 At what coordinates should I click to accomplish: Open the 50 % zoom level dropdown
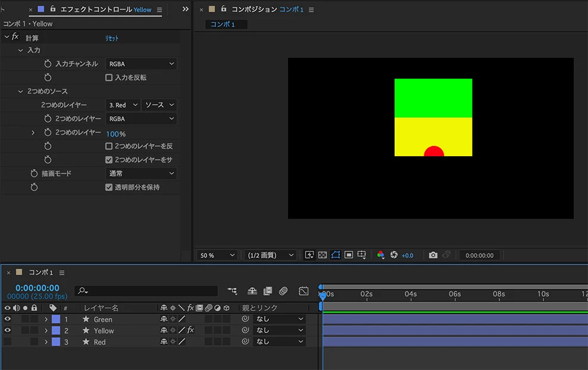217,255
